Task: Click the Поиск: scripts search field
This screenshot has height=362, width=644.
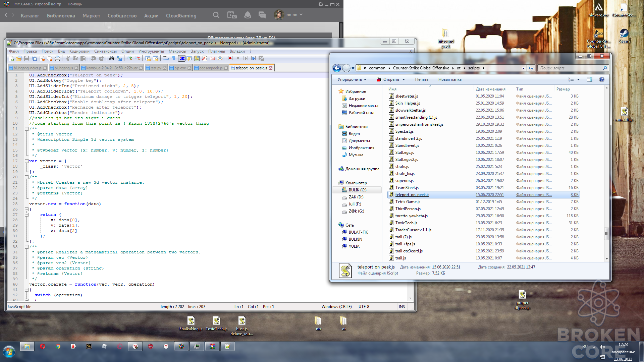Action: 573,68
